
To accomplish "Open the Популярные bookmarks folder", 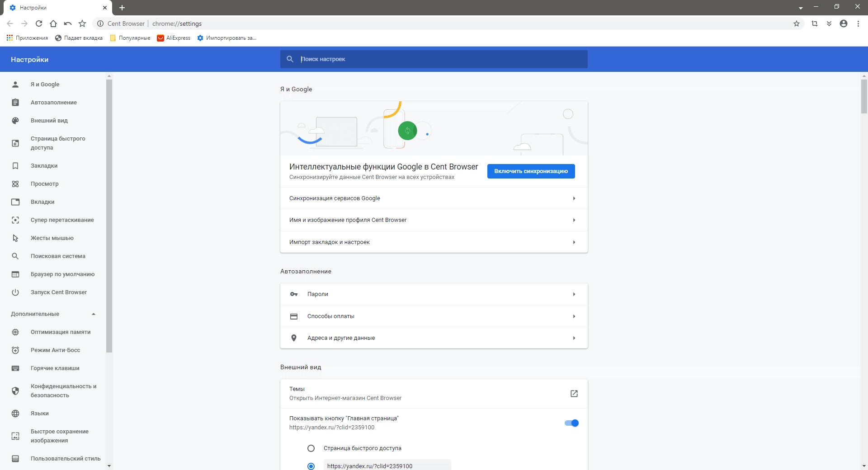I will 130,38.
